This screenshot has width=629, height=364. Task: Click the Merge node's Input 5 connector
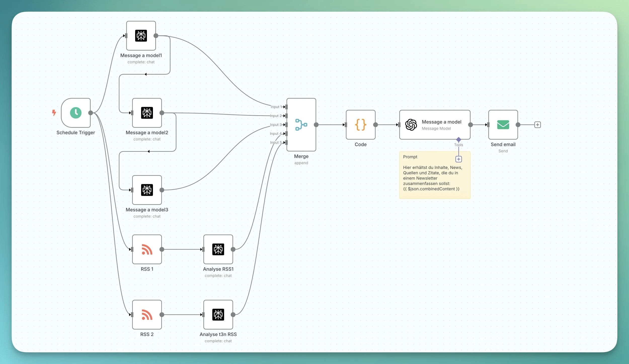pyautogui.click(x=286, y=142)
